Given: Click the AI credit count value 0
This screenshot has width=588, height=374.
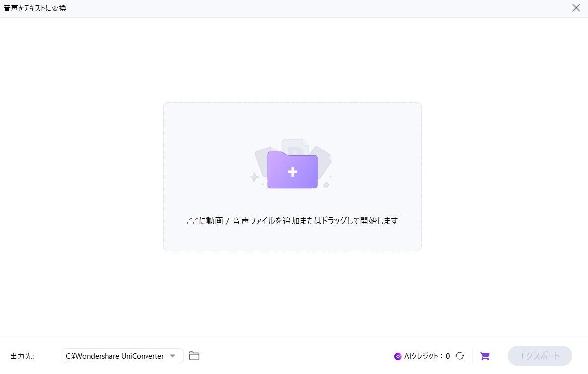Looking at the screenshot, I should 448,356.
